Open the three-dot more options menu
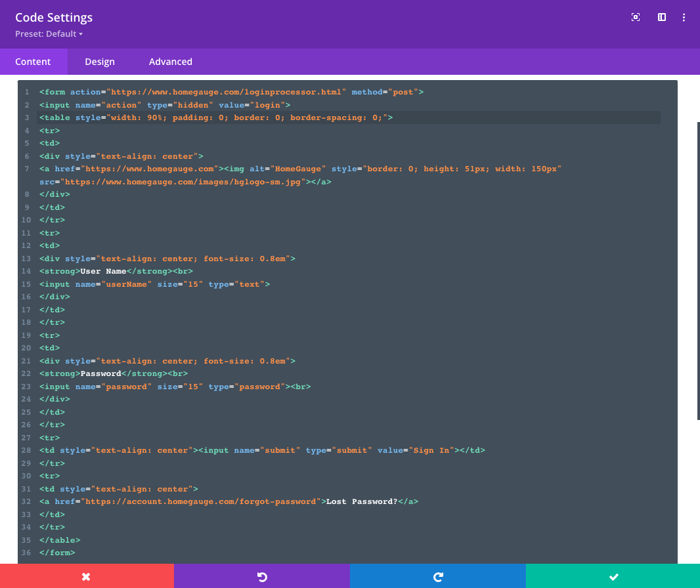 point(684,18)
